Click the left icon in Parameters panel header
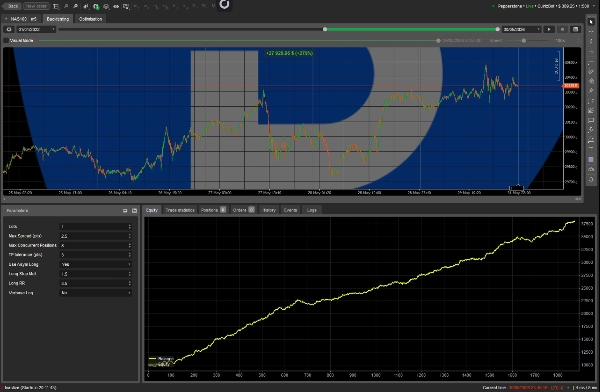Viewport: 600px width, 392px height. coord(125,211)
